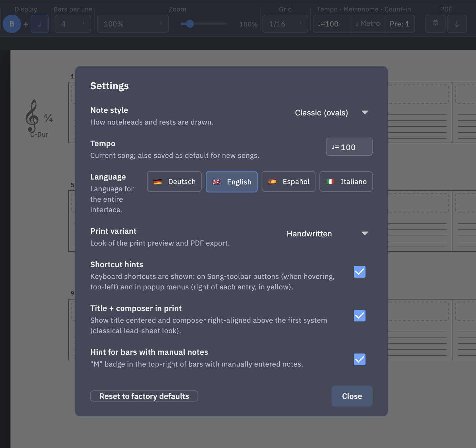Open the Grid 1/16 dropdown
The width and height of the screenshot is (476, 448).
(x=285, y=24)
